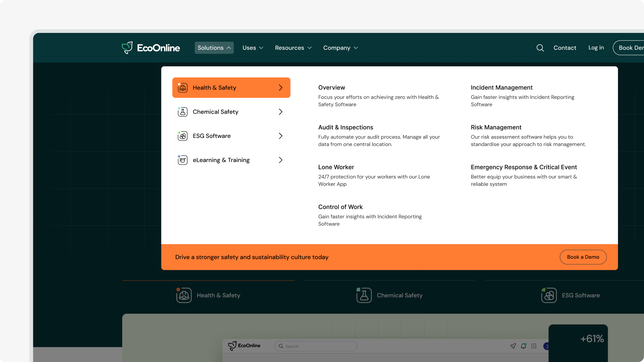Click 'Our risk assessment software helps' description

(x=528, y=141)
